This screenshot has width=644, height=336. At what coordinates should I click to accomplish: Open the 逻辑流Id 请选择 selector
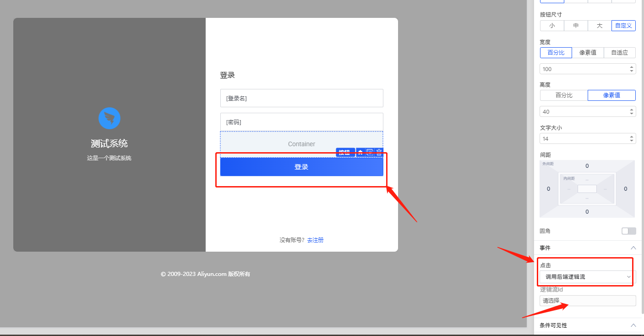click(x=588, y=301)
